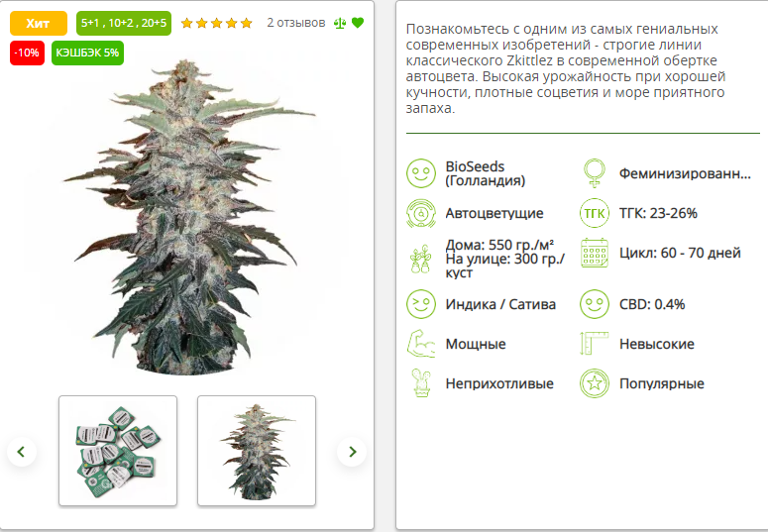Show next thumbnail with right arrow
Viewport: 768px width, 532px height.
[352, 452]
